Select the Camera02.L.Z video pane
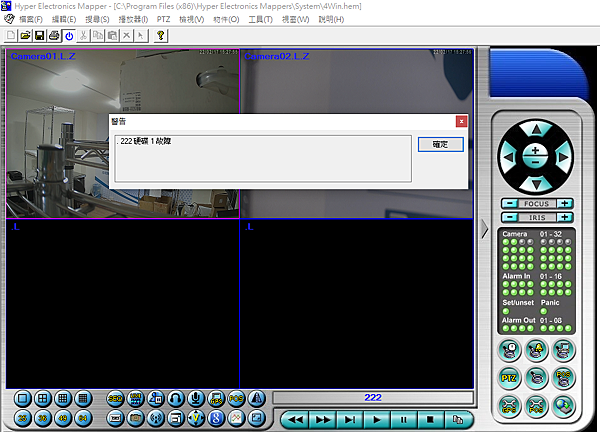600x432 pixels. pyautogui.click(x=357, y=134)
